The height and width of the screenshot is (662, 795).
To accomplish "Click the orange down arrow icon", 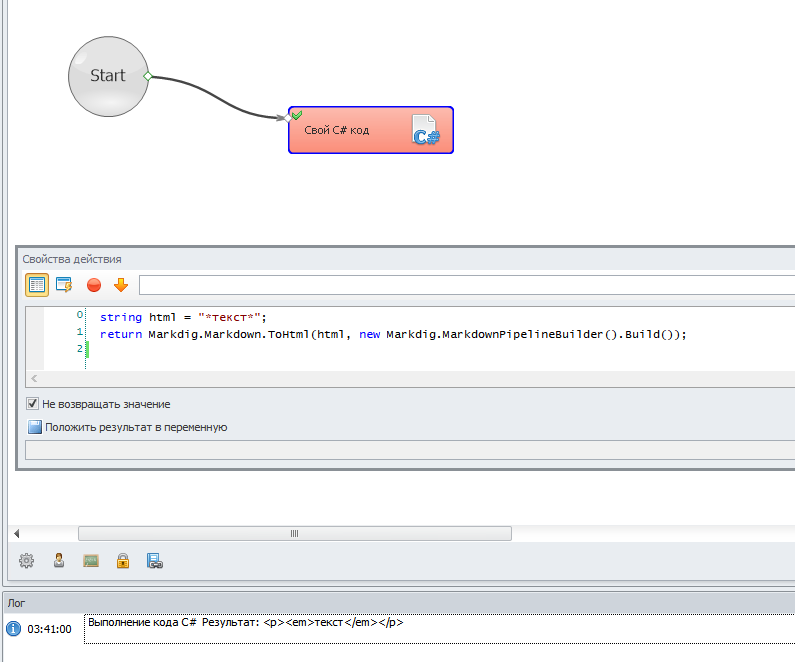I will (x=121, y=285).
